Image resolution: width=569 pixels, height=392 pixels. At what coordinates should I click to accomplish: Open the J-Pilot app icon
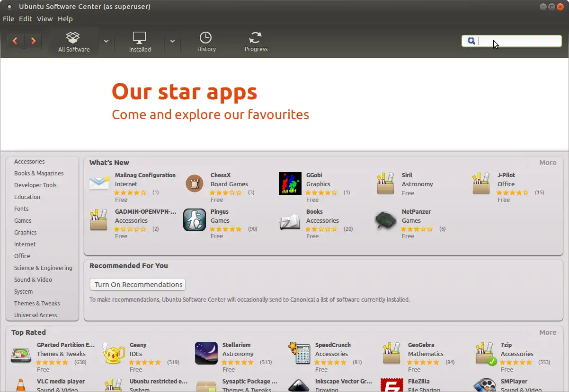[x=481, y=183]
